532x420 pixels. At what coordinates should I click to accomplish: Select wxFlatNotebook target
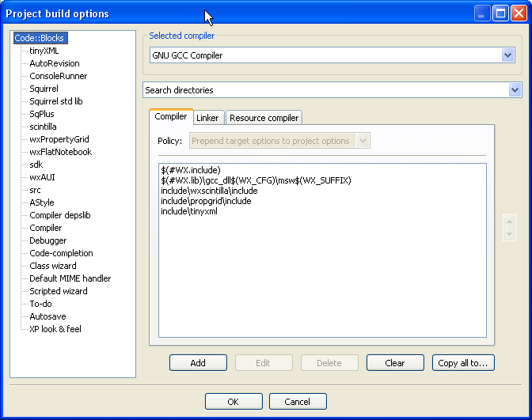click(60, 152)
